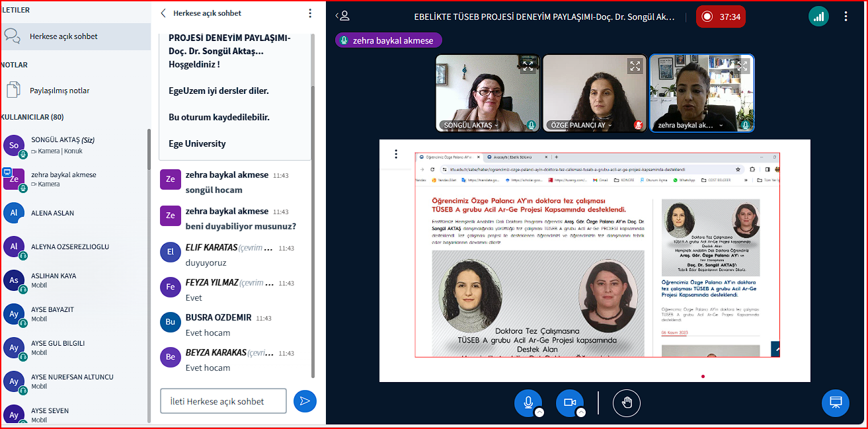Select user AYSE NUREFSAN ALTUNCU
Image resolution: width=868 pixels, height=429 pixels.
pos(74,381)
